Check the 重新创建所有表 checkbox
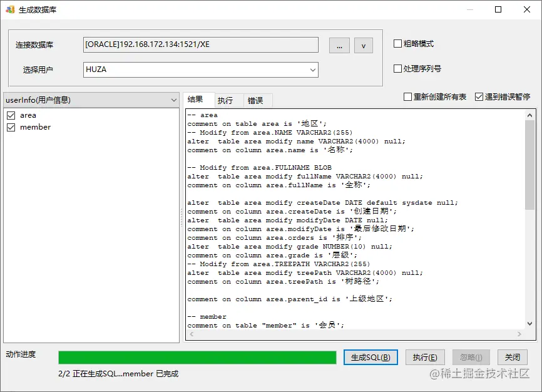The height and width of the screenshot is (392, 542). point(408,97)
